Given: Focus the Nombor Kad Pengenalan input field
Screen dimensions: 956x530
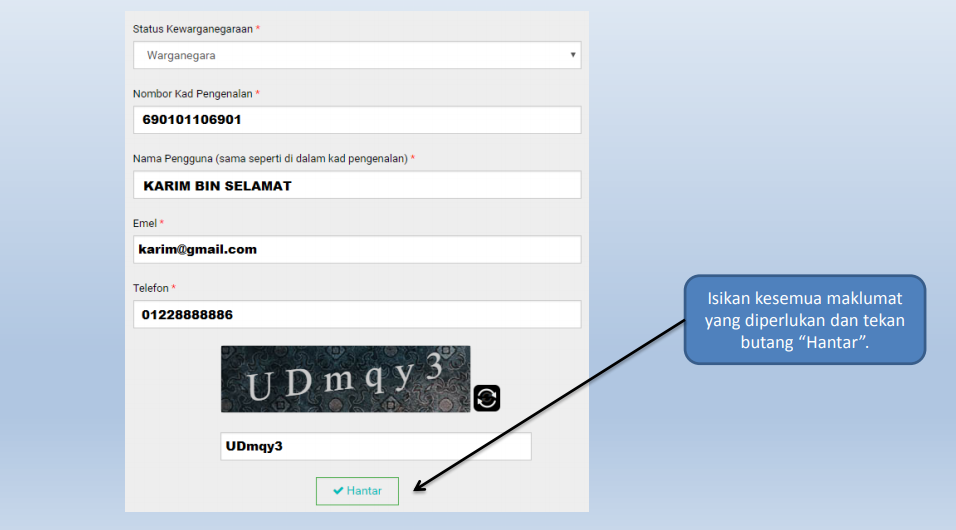Looking at the screenshot, I should pos(356,120).
